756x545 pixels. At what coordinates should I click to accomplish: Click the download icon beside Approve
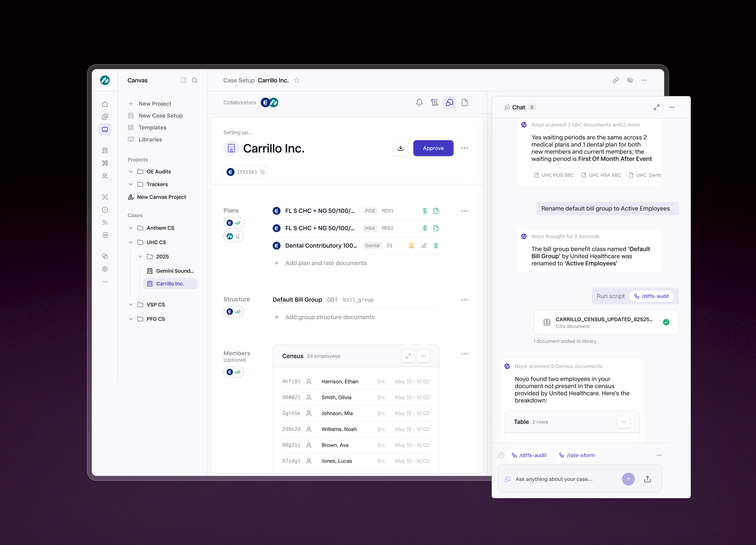[400, 148]
